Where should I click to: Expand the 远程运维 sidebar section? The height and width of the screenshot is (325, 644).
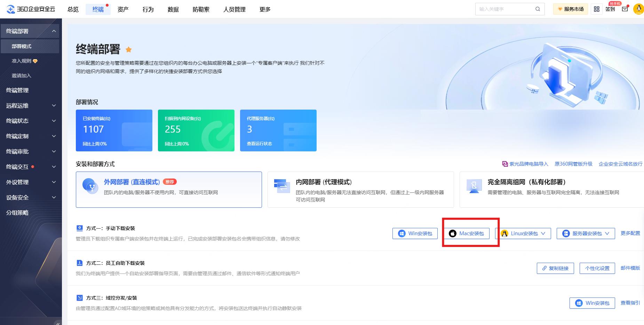tap(54, 105)
